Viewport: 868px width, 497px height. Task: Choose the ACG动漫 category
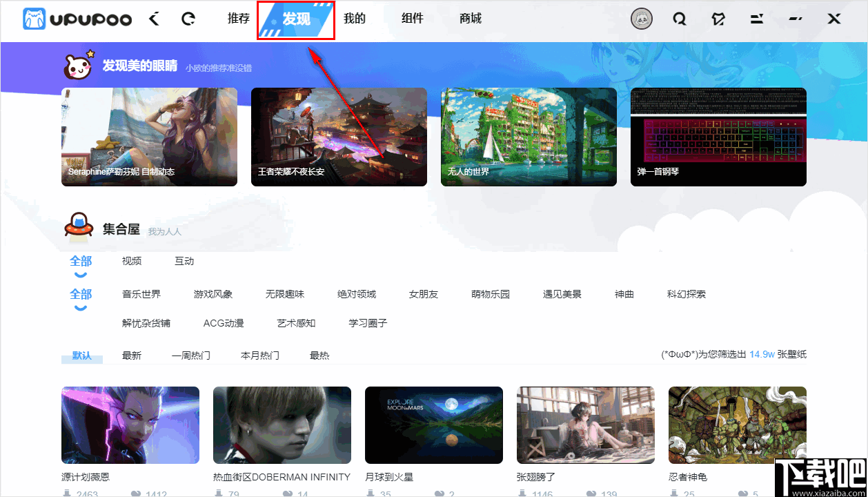pyautogui.click(x=224, y=323)
